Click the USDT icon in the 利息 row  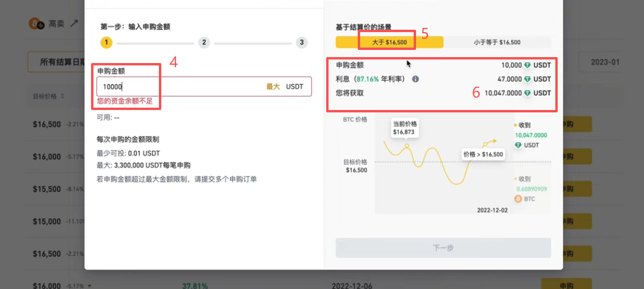528,79
